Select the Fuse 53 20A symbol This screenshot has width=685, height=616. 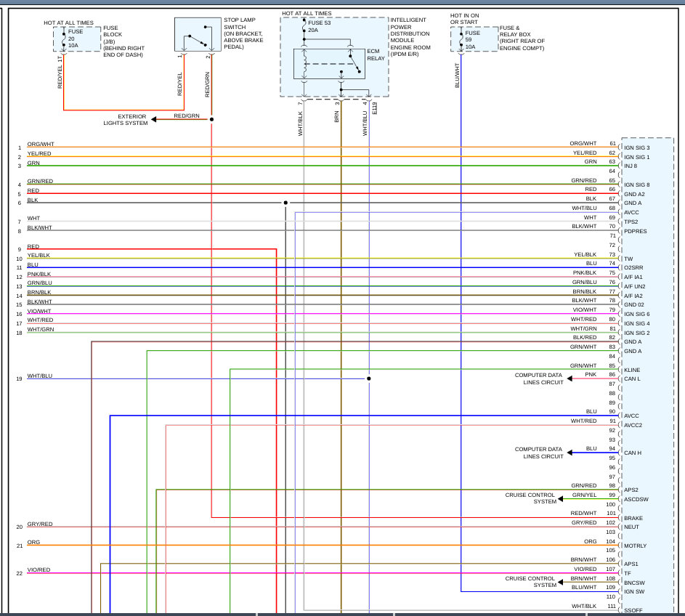[304, 26]
